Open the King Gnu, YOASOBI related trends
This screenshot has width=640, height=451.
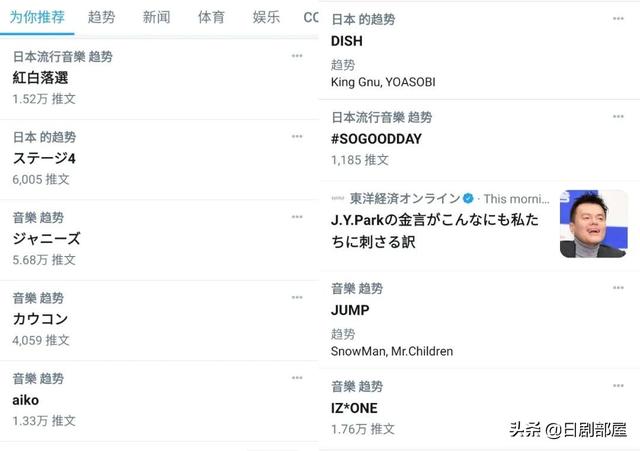[383, 82]
